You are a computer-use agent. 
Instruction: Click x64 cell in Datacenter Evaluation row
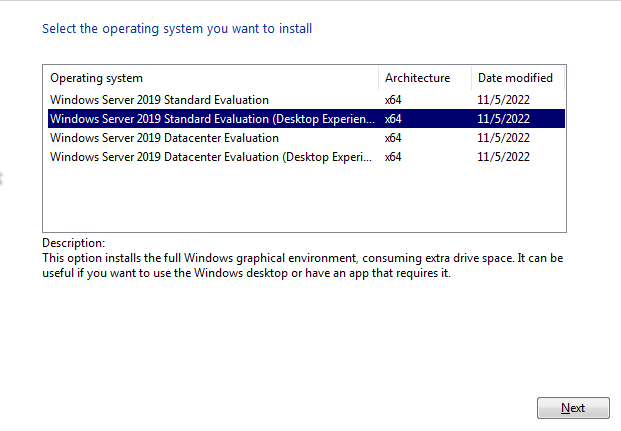[x=393, y=138]
